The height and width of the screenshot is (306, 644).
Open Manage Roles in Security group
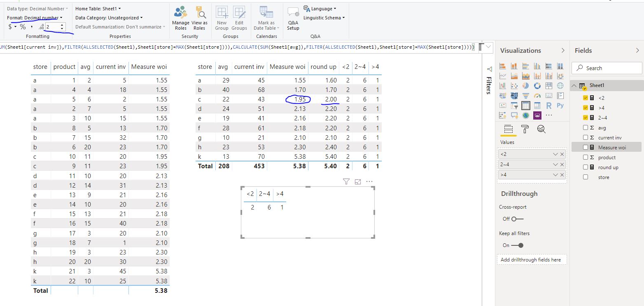[x=180, y=18]
